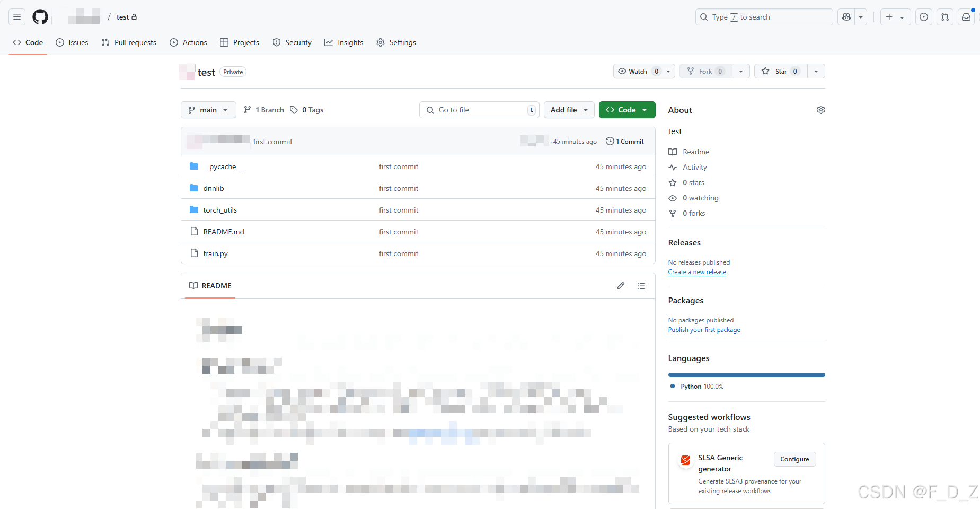Screen dimensions: 980x509
Task: Open the train.py file
Action: 216,253
